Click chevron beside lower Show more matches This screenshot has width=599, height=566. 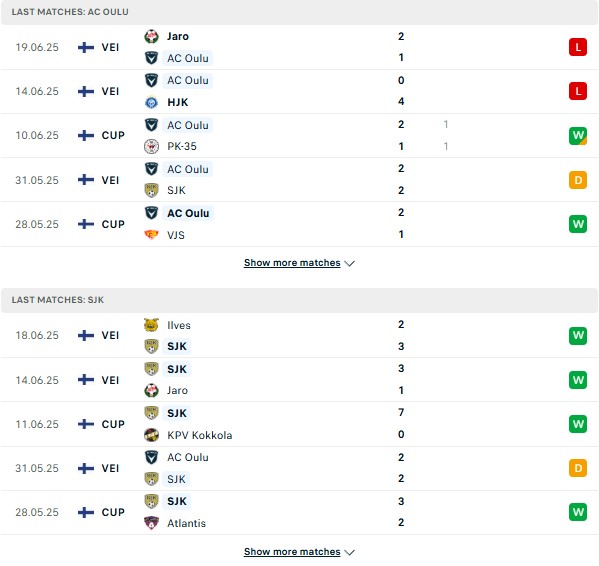coord(350,552)
